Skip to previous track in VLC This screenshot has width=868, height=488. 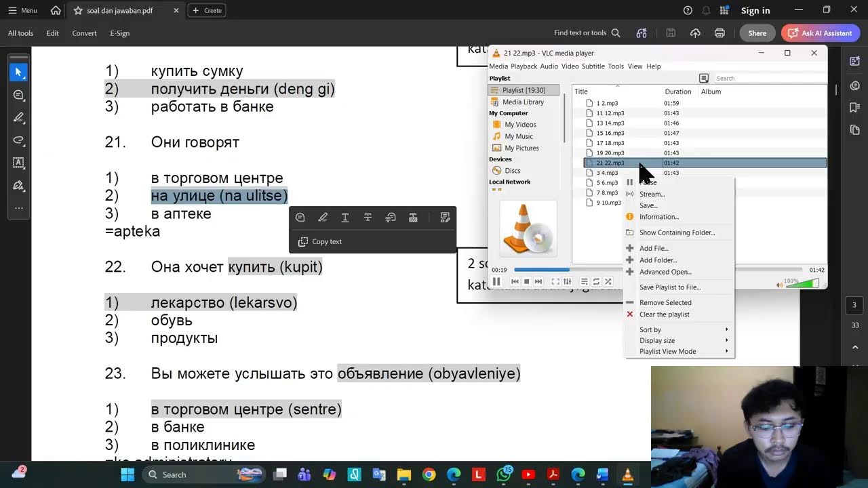point(515,281)
